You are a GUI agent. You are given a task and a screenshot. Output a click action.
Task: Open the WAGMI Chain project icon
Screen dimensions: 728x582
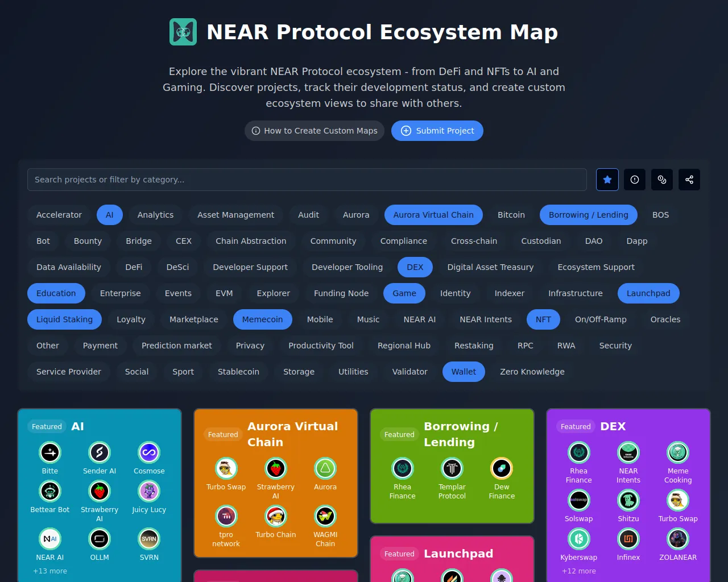click(325, 516)
